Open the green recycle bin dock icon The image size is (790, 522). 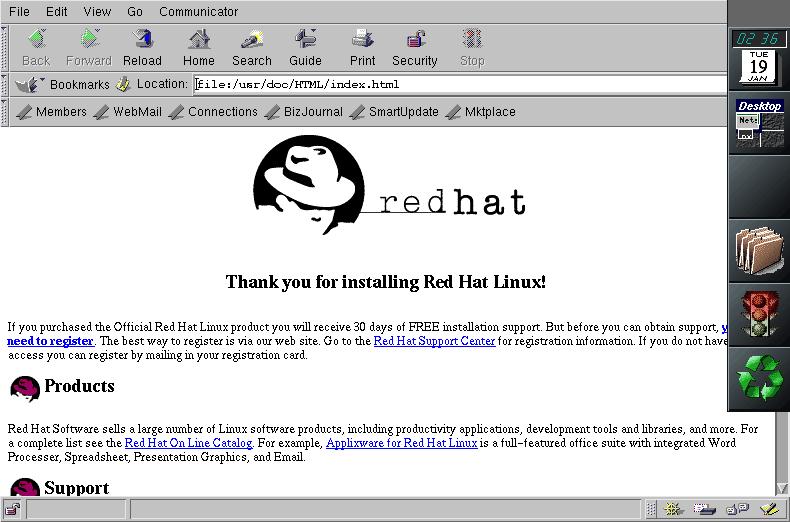759,379
